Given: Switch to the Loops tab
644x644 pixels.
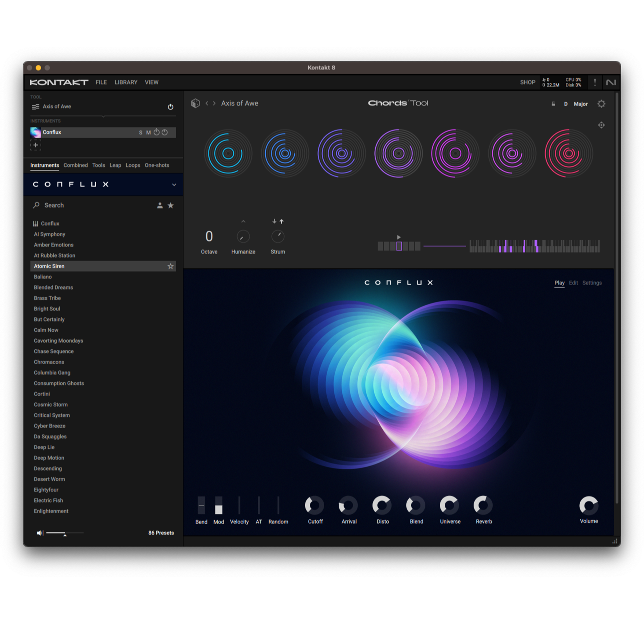Looking at the screenshot, I should tap(133, 165).
